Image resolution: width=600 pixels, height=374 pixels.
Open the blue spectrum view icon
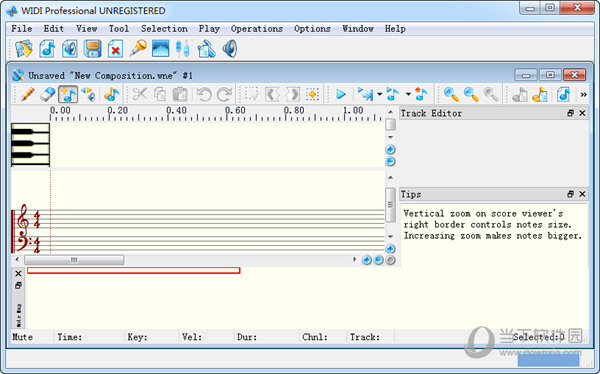(x=160, y=49)
